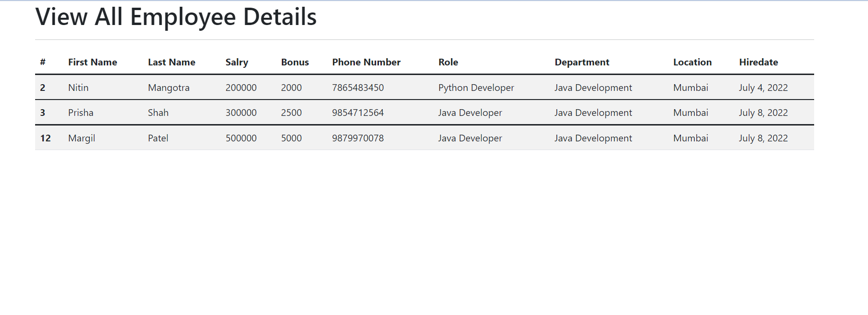Screen dimensions: 868x315
Task: Select employee ID 12 cell
Action: click(46, 138)
